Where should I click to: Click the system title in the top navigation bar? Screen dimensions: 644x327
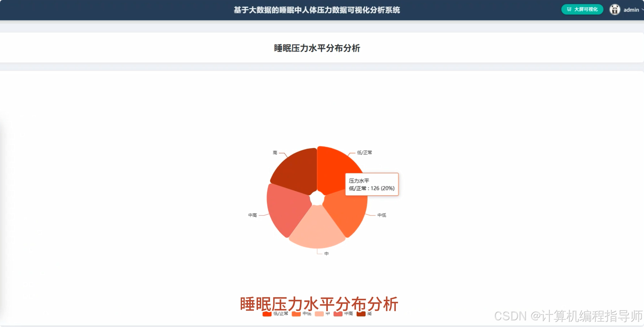coord(317,10)
